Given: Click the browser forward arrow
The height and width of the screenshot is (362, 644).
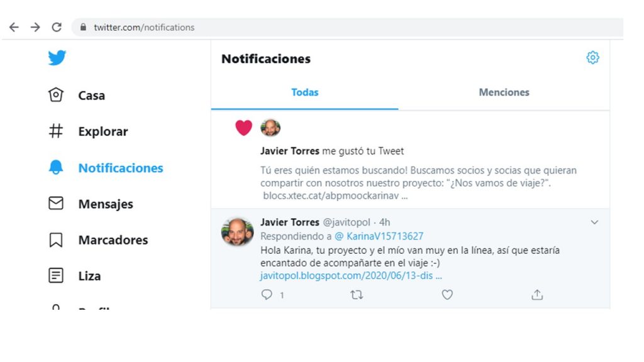Looking at the screenshot, I should tap(35, 27).
